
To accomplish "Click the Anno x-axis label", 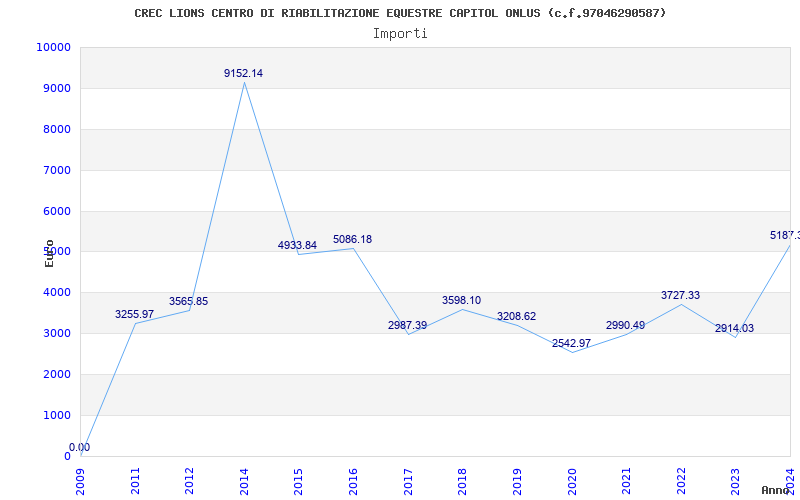I will 775,490.
